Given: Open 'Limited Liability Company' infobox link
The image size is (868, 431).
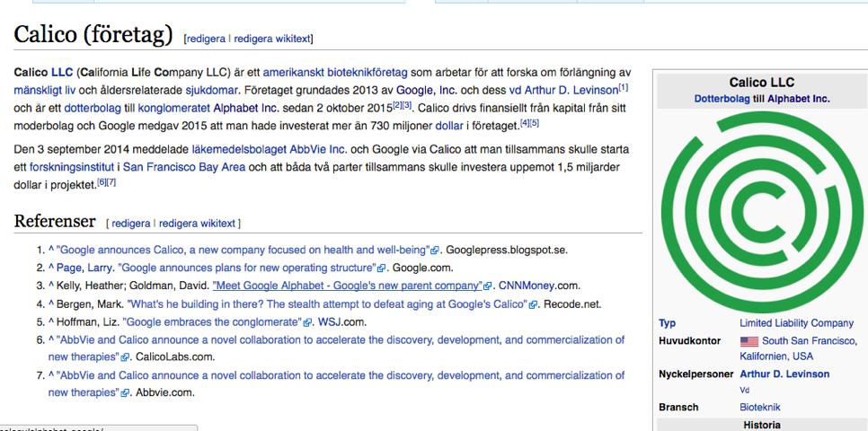Looking at the screenshot, I should click(x=797, y=323).
